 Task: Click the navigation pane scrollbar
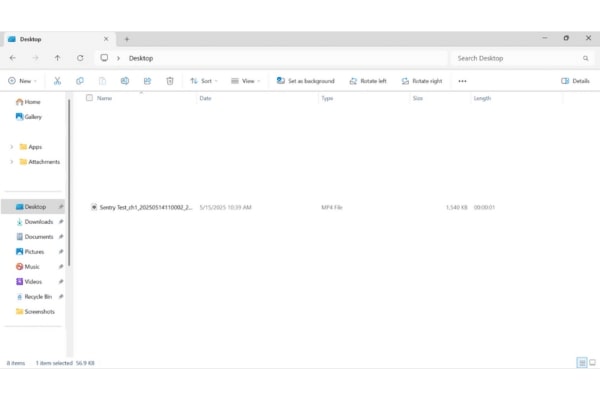69,182
